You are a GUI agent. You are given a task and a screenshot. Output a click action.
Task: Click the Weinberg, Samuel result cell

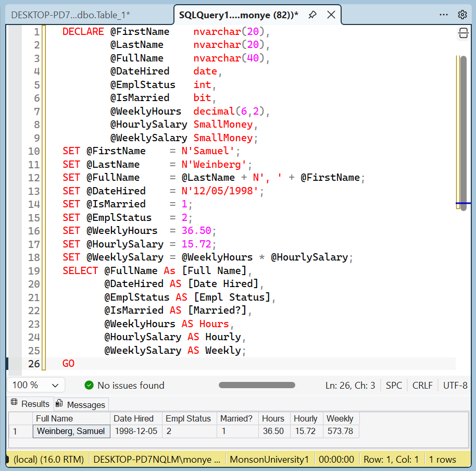click(71, 431)
